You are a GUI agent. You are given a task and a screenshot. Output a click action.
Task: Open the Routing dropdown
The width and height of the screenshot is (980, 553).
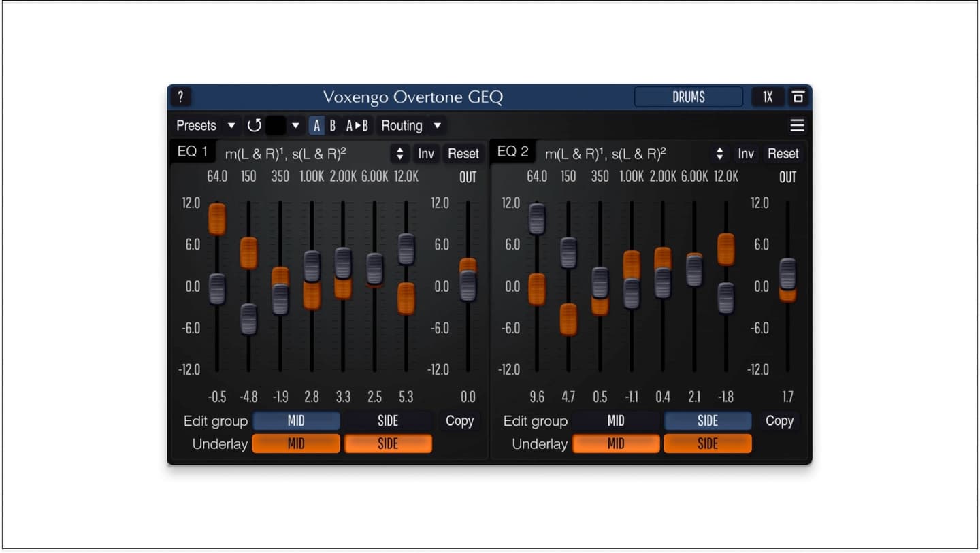412,125
